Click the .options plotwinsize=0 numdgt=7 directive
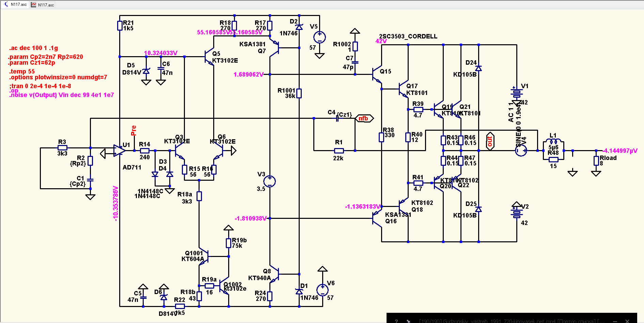The height and width of the screenshot is (323, 644). point(58,77)
